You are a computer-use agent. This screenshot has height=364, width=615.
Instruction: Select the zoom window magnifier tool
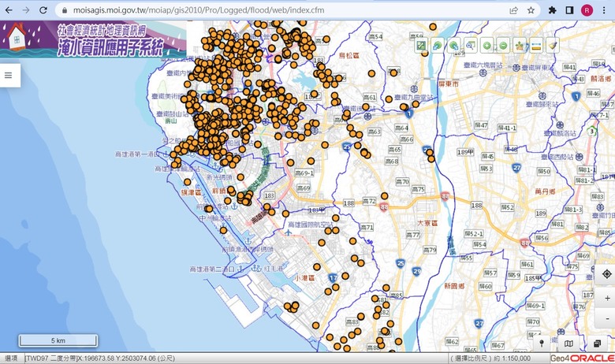coord(470,46)
